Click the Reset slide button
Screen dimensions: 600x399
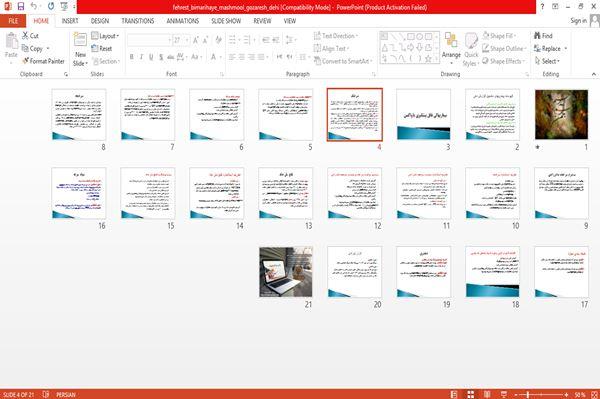[102, 49]
